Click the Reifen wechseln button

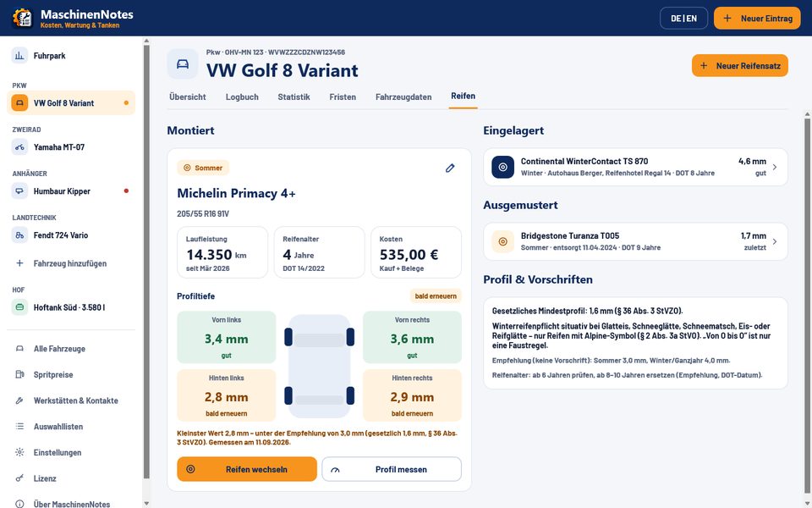247,469
